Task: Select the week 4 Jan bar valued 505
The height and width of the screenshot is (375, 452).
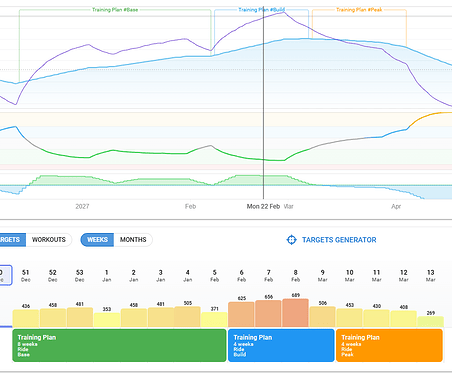Action: (188, 317)
